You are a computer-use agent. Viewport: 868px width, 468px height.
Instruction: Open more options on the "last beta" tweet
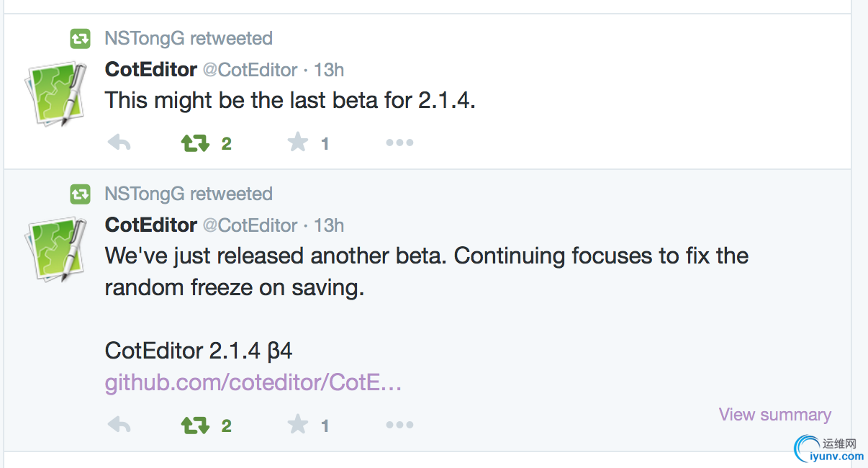coord(399,143)
